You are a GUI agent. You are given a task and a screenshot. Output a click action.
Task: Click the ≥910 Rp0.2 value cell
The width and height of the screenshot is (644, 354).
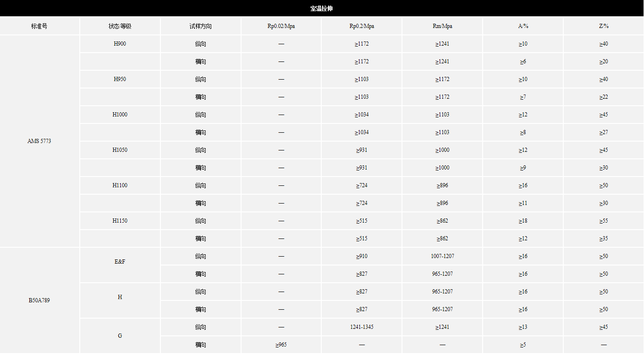pos(362,256)
